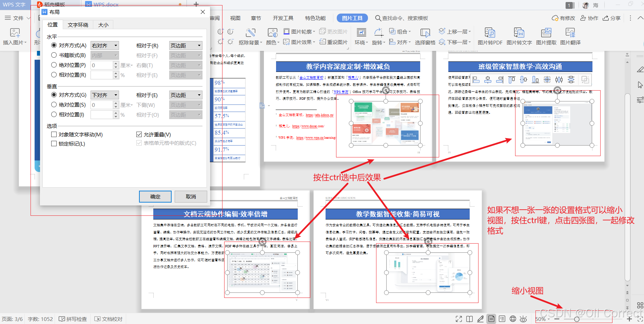Select vertical 对齐方式(G) radio button
Image resolution: width=644 pixels, height=324 pixels.
pyautogui.click(x=54, y=95)
